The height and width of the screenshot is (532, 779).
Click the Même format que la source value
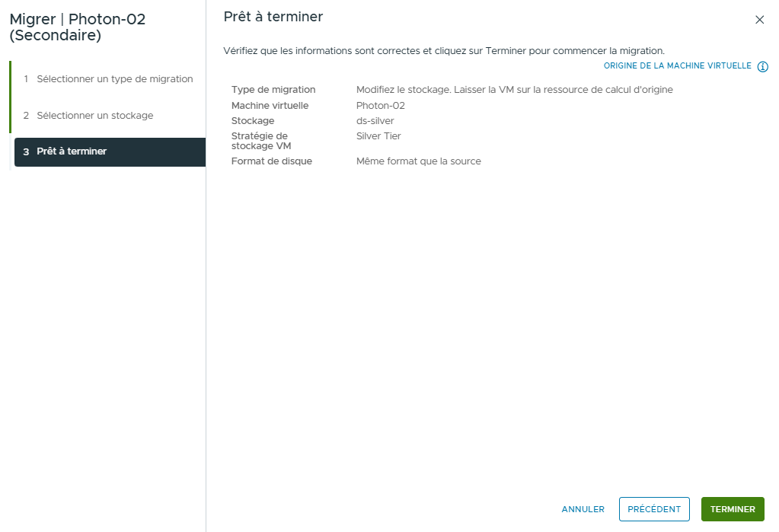click(418, 161)
